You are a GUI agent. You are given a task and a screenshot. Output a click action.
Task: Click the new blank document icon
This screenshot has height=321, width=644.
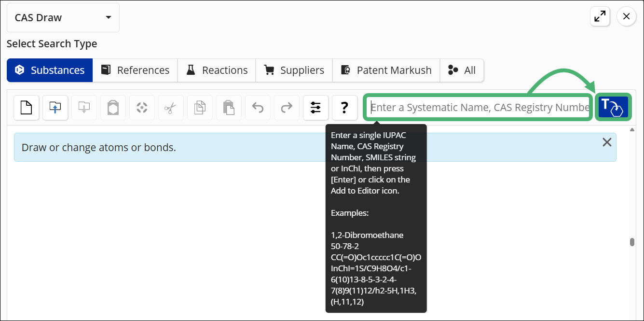pos(26,107)
